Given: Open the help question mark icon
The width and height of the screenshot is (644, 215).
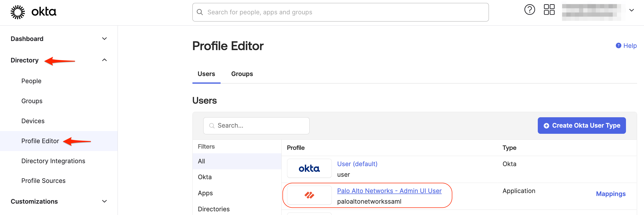Looking at the screenshot, I should pyautogui.click(x=529, y=10).
